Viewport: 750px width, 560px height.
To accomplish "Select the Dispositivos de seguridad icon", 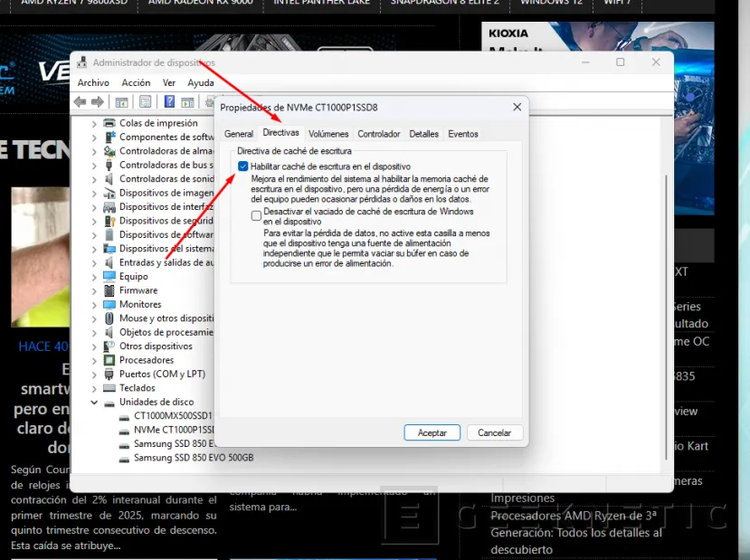I will (109, 221).
